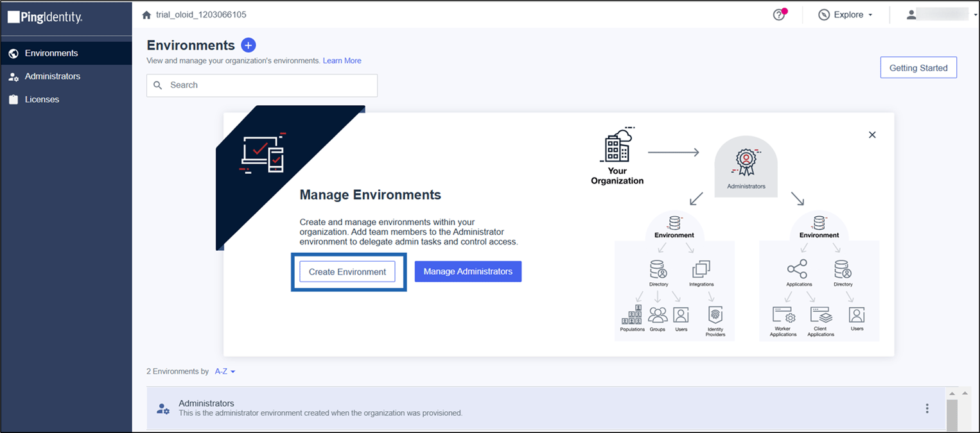
Task: Change sort order via A-Z dropdown
Action: pyautogui.click(x=225, y=371)
